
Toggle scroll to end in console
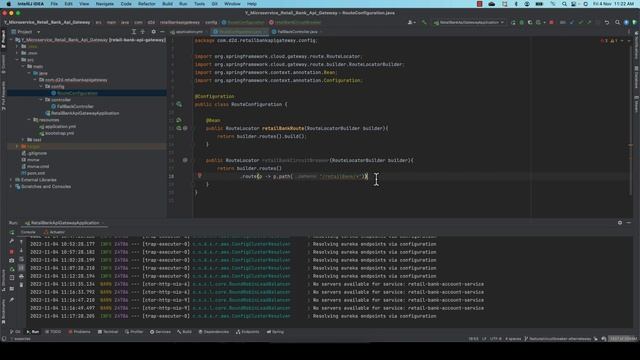(x=21, y=268)
